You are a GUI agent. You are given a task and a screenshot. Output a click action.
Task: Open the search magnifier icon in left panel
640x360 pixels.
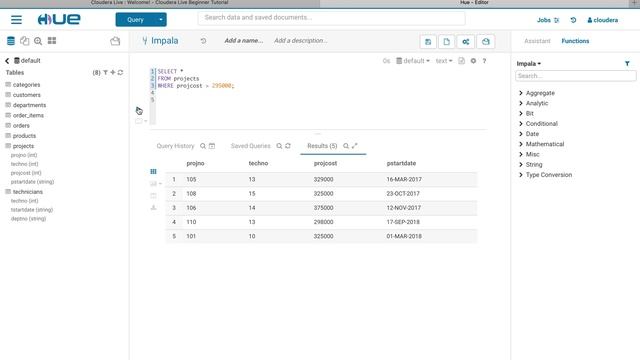tap(38, 41)
